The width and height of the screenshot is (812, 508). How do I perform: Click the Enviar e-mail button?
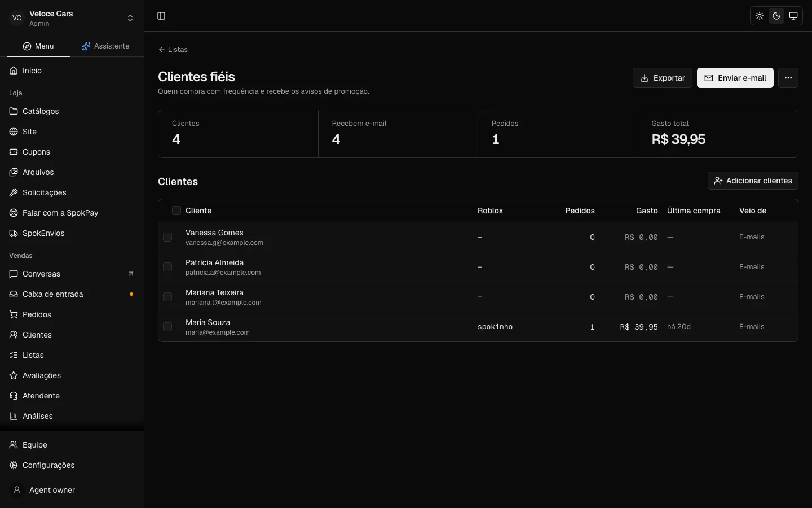735,78
